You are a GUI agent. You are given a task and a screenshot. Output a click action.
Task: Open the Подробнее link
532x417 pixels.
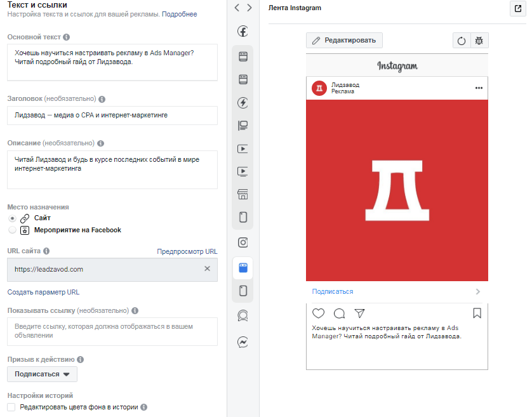click(x=179, y=14)
